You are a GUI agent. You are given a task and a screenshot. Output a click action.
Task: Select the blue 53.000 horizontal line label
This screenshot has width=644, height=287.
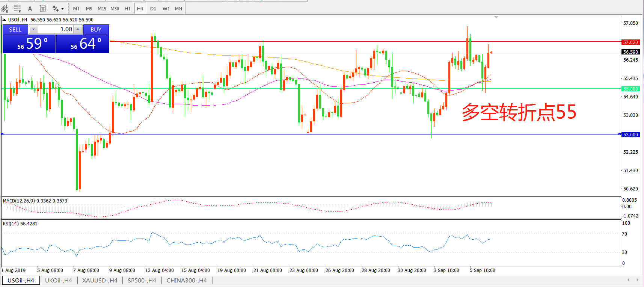pyautogui.click(x=630, y=134)
